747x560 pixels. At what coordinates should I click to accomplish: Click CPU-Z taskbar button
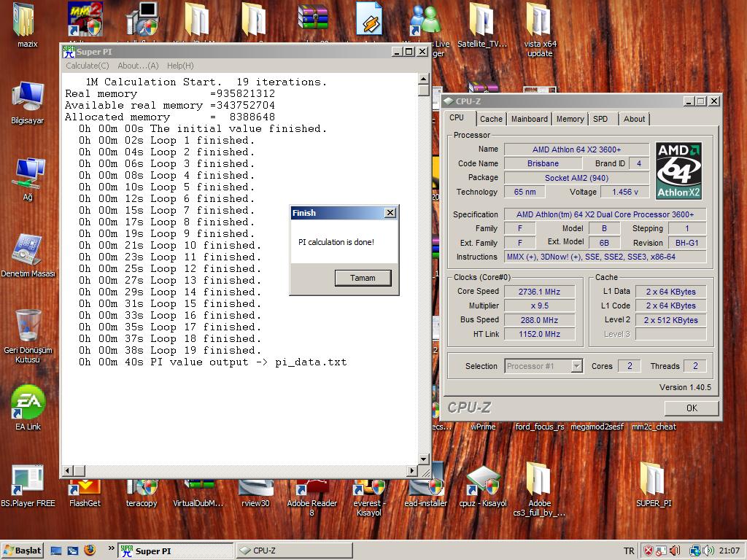pos(295,551)
